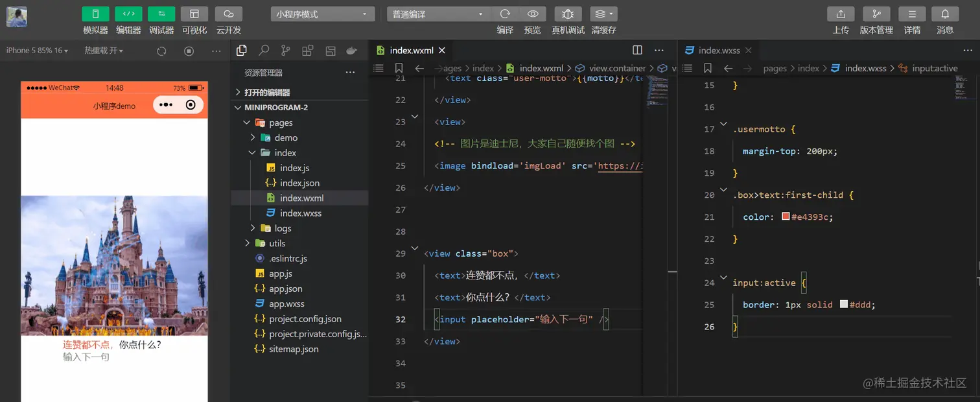Open the 普通编译 compile mode dropdown
980x402 pixels.
pyautogui.click(x=439, y=14)
